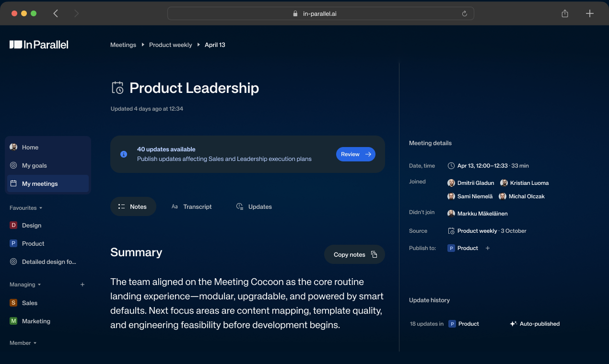This screenshot has width=609, height=364.
Task: Expand the Member section
Action: [x=23, y=343]
